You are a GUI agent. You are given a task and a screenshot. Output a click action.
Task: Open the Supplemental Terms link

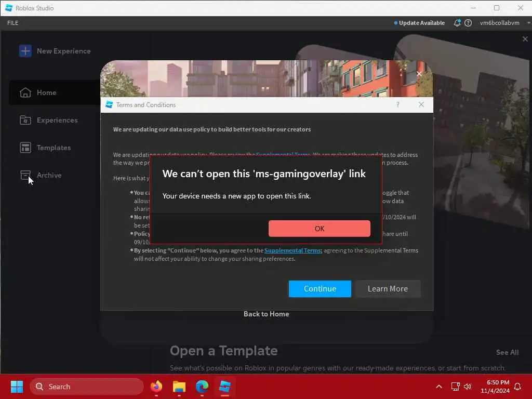pyautogui.click(x=292, y=250)
